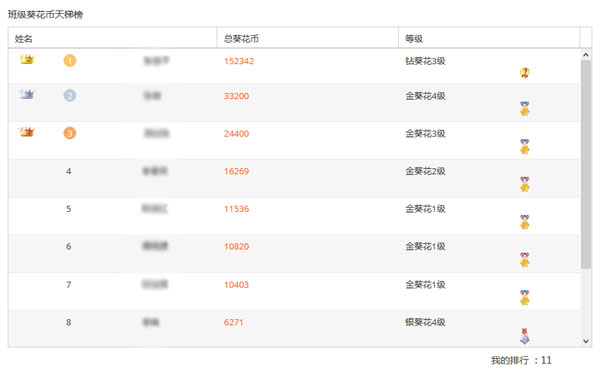Click the blue number 2 rank badge

[x=70, y=95]
